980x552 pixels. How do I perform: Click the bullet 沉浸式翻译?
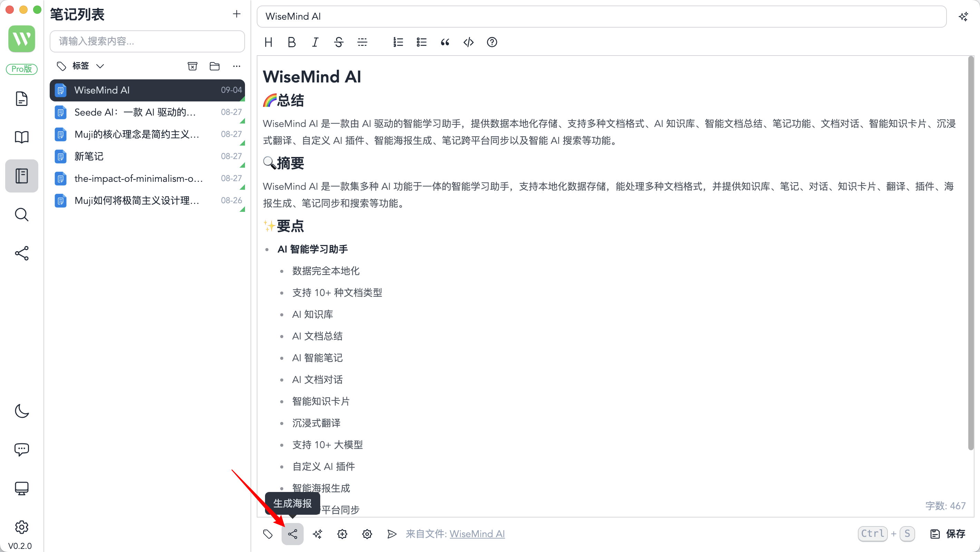click(x=316, y=423)
